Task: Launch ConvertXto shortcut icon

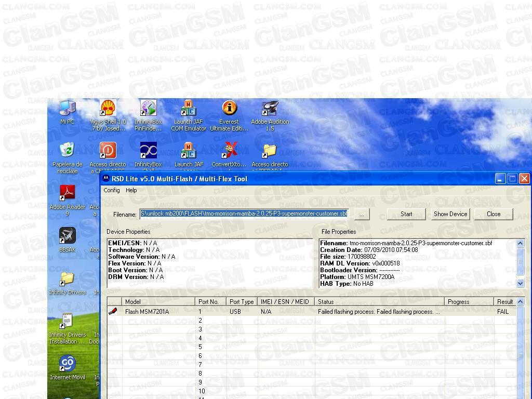Action: click(229, 151)
